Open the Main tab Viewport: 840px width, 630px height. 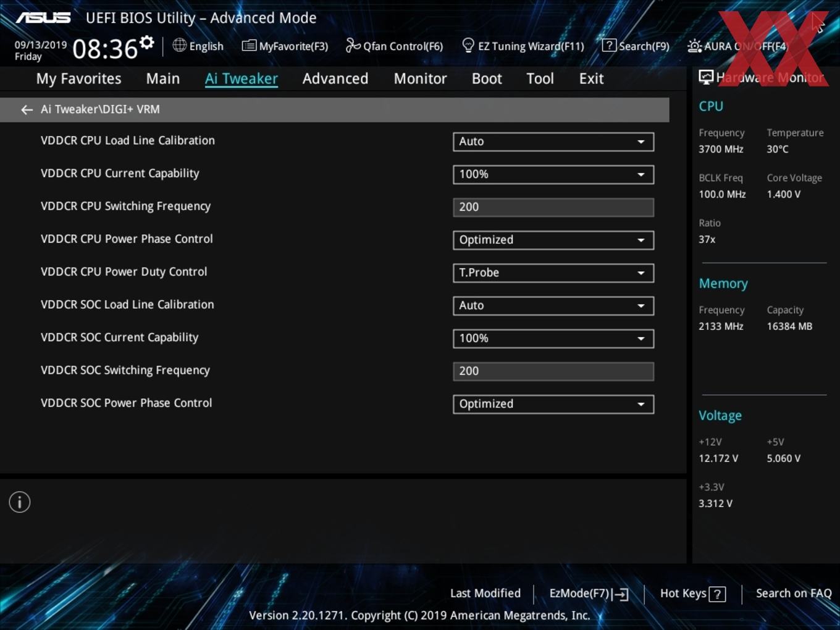point(163,78)
